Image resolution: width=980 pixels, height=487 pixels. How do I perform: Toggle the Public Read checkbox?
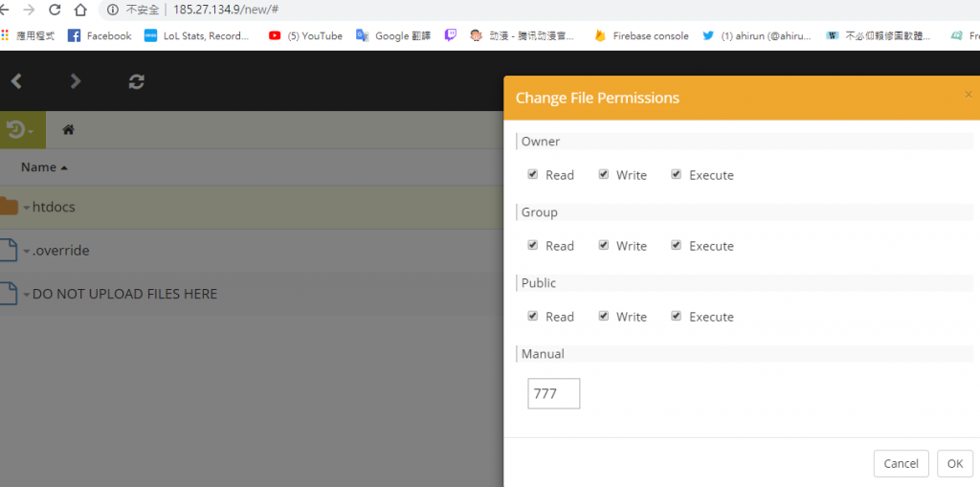(532, 316)
